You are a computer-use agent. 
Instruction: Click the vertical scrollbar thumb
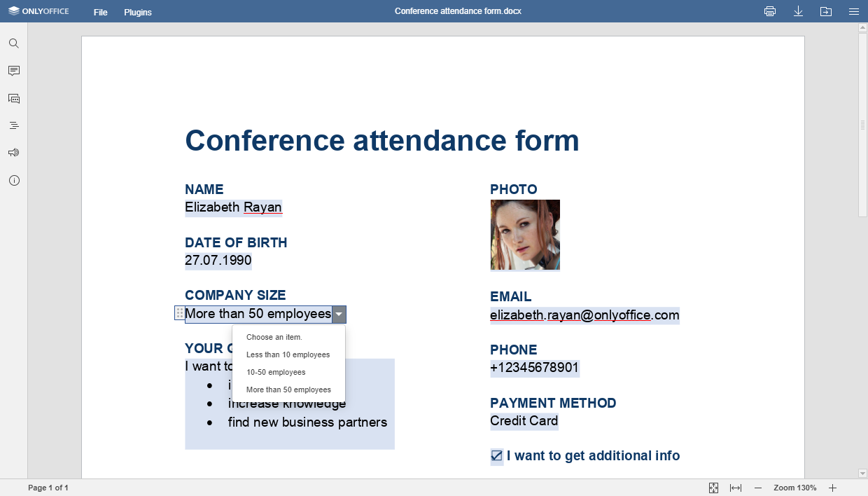[x=863, y=125]
